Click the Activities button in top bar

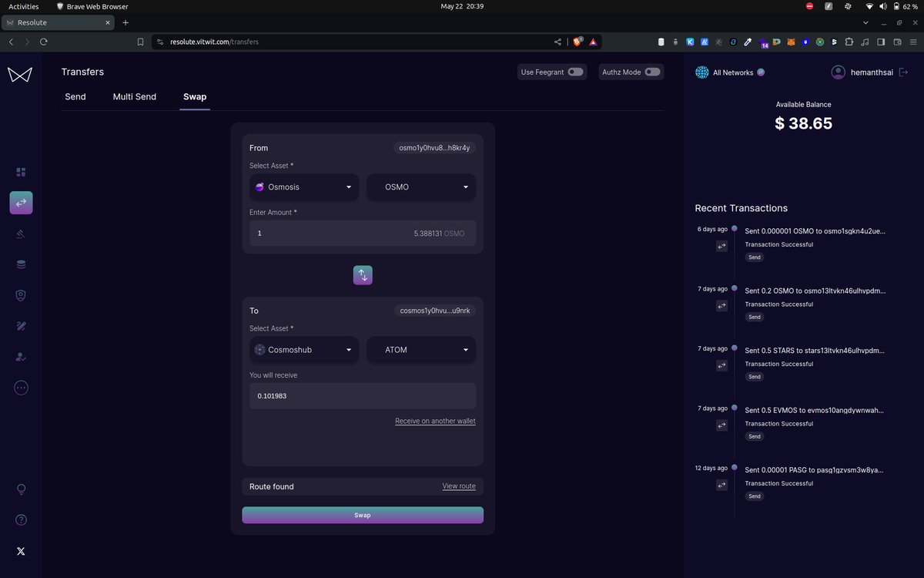(23, 6)
